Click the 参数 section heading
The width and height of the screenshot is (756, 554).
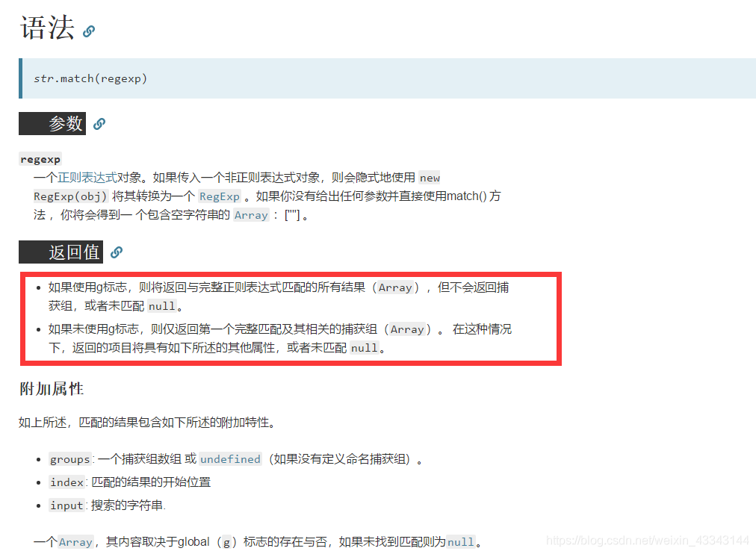pos(52,124)
